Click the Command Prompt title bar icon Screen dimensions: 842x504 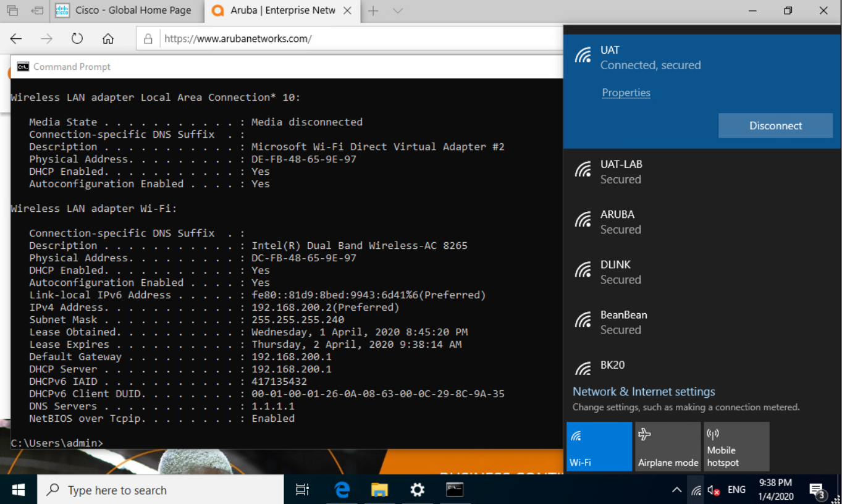click(x=23, y=67)
